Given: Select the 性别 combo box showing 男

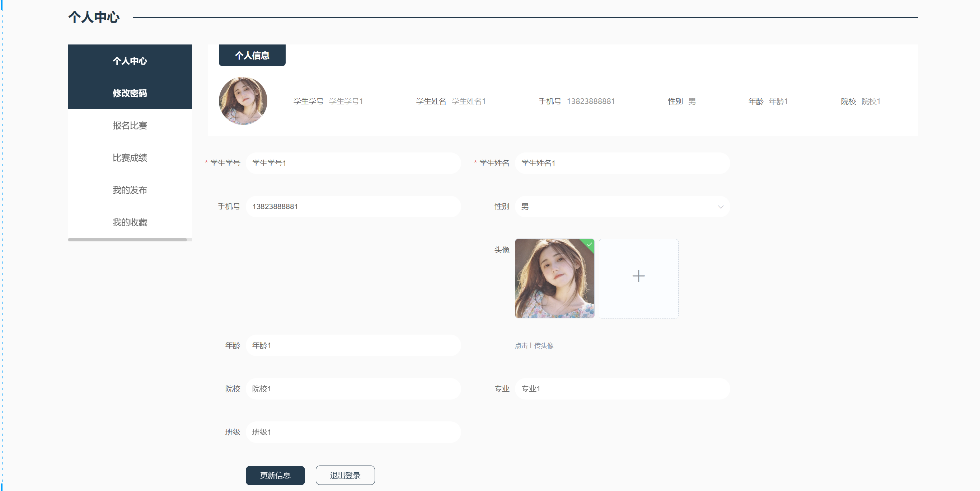Looking at the screenshot, I should [x=616, y=207].
